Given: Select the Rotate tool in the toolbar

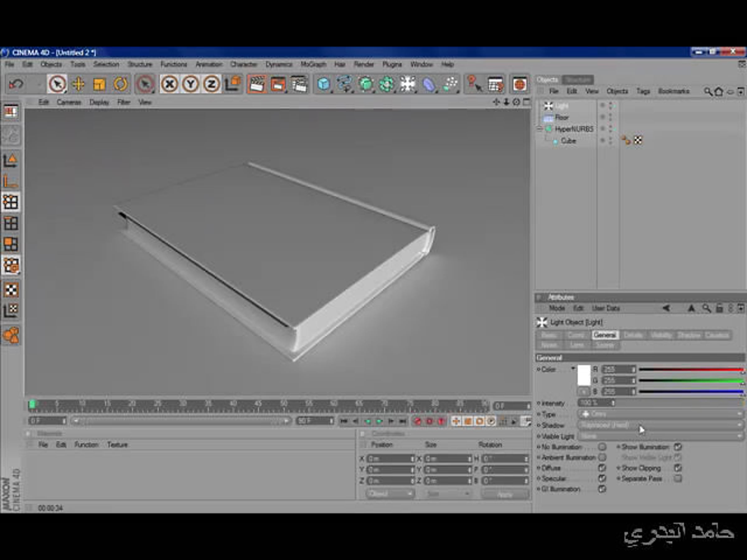Looking at the screenshot, I should click(x=120, y=84).
